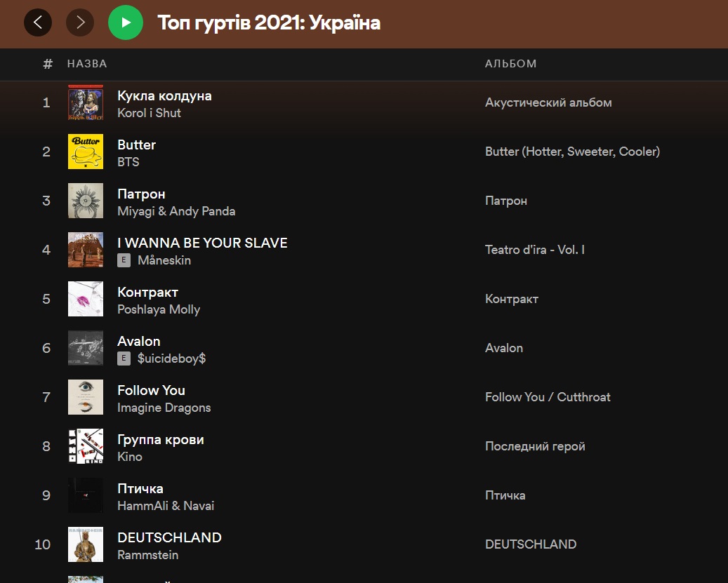Click the explicit badge next to Måneskin
This screenshot has width=728, height=583.
[124, 260]
